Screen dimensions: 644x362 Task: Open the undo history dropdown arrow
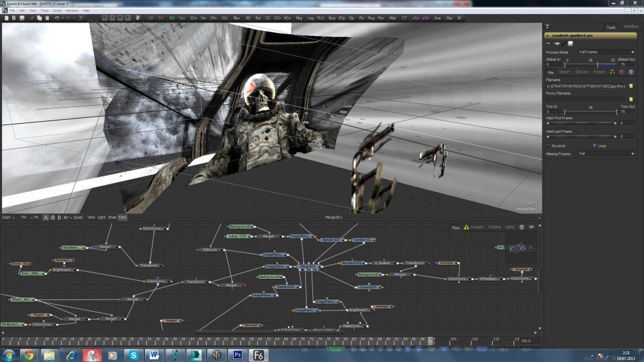pyautogui.click(x=62, y=18)
